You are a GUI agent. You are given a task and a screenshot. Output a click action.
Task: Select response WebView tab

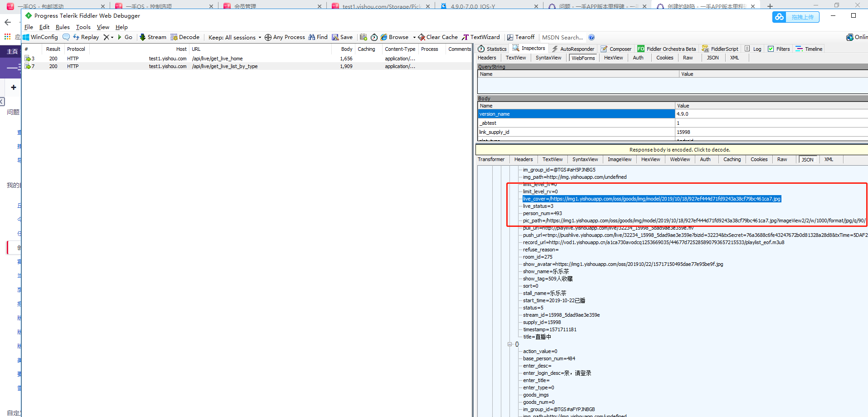680,159
